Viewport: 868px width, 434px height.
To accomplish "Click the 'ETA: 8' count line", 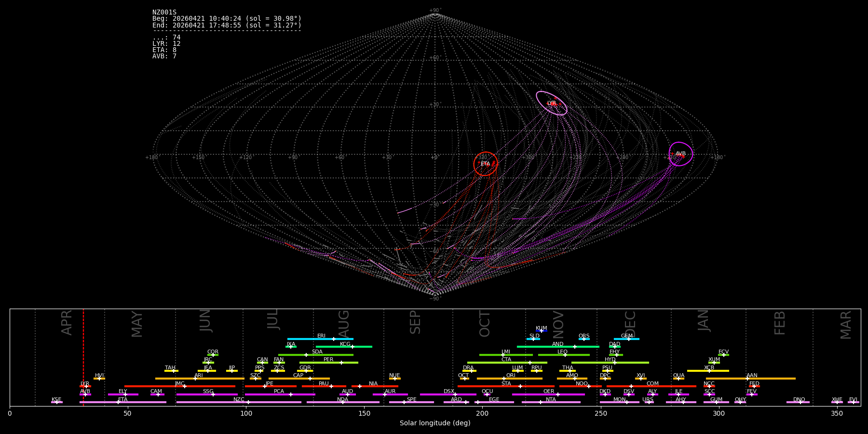I will coord(164,50).
